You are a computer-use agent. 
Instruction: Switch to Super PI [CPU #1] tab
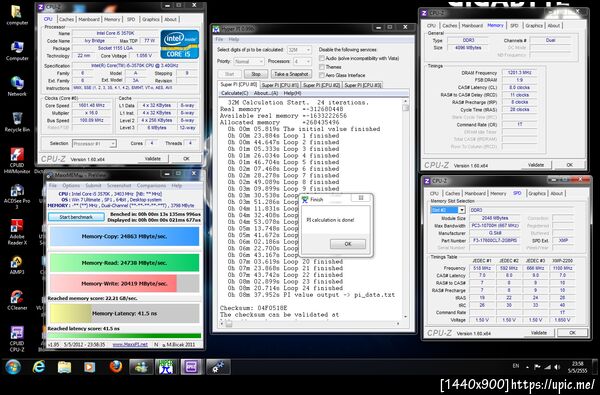point(280,85)
